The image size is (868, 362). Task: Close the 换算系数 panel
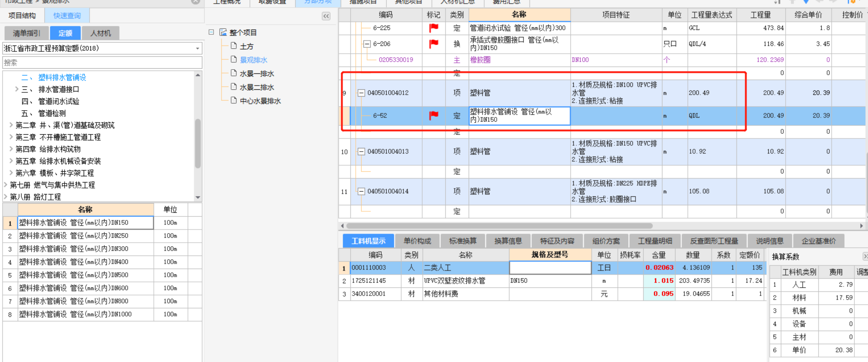865,256
